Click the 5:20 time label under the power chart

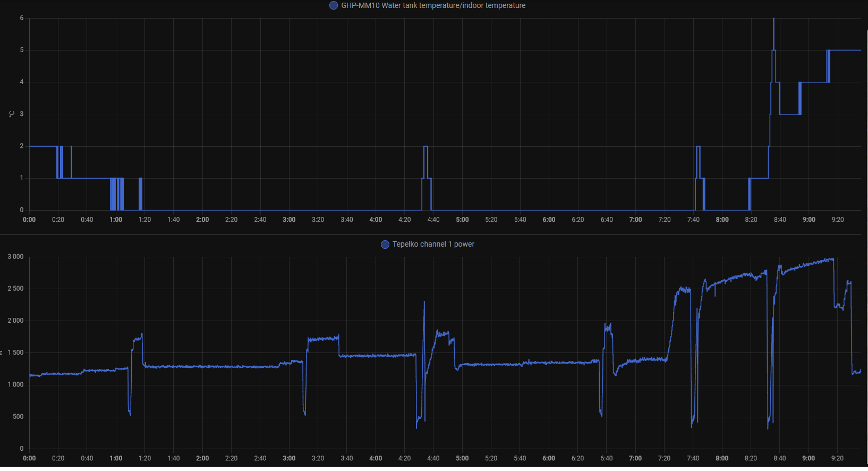click(491, 458)
